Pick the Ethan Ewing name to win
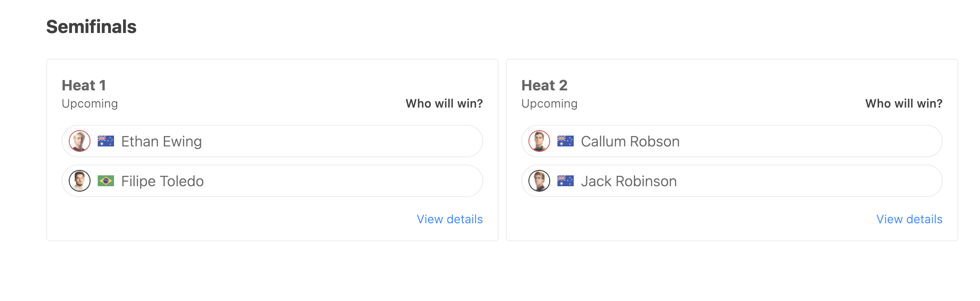980x301 pixels. pos(162,141)
